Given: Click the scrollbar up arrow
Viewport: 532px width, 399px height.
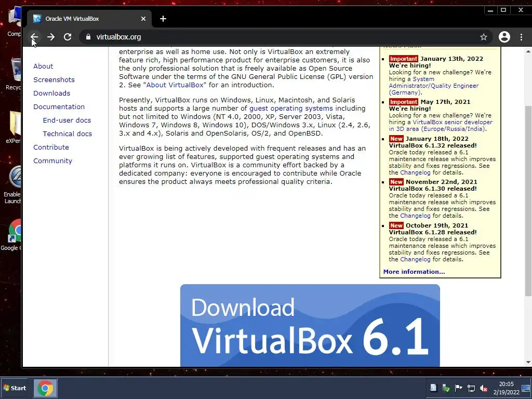Looking at the screenshot, I should [x=528, y=51].
